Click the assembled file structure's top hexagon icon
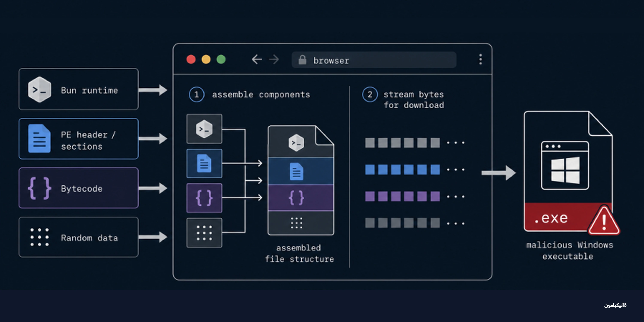The width and height of the screenshot is (644, 322). 296,143
